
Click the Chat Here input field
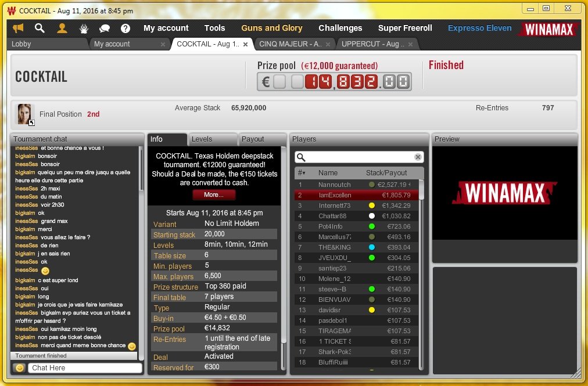[x=85, y=368]
